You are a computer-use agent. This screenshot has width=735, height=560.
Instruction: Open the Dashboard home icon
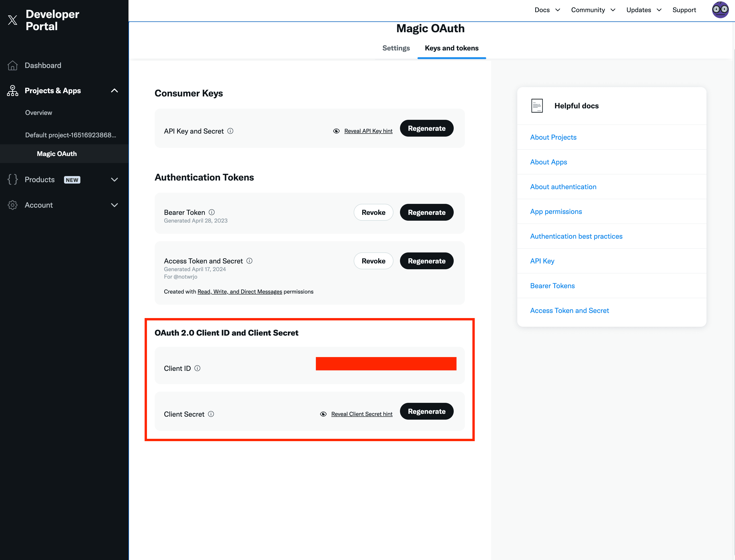(13, 65)
